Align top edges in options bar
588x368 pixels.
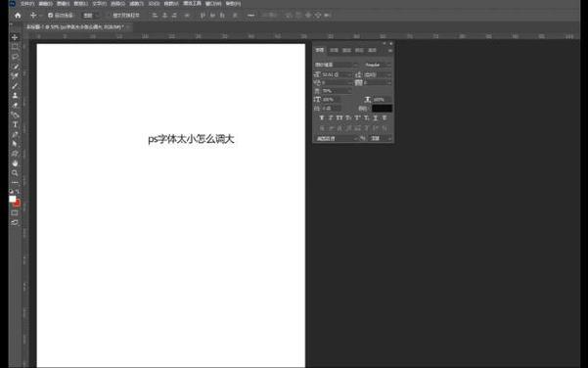203,16
